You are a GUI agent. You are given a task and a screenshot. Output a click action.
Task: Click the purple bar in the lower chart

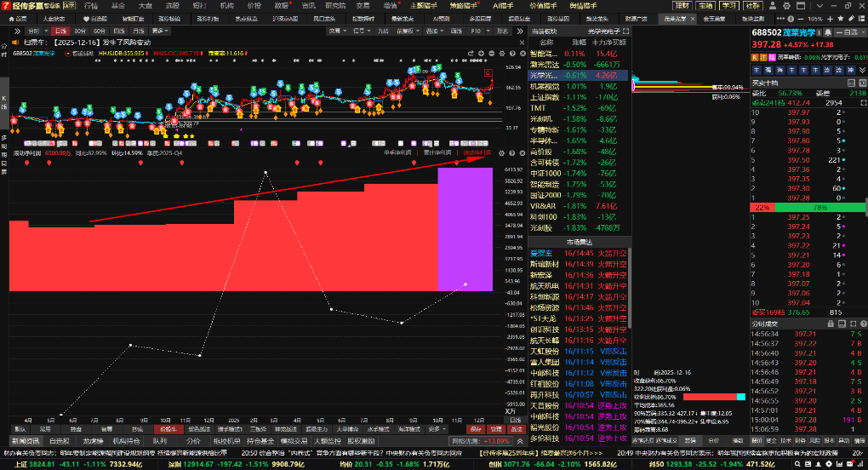click(x=465, y=228)
